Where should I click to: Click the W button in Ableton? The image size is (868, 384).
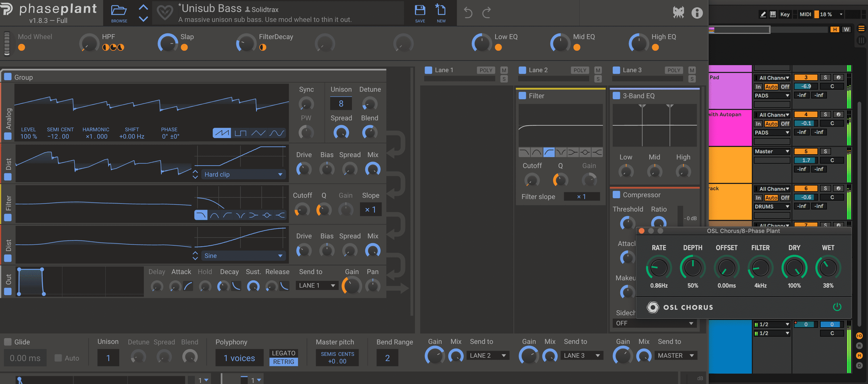pyautogui.click(x=846, y=29)
